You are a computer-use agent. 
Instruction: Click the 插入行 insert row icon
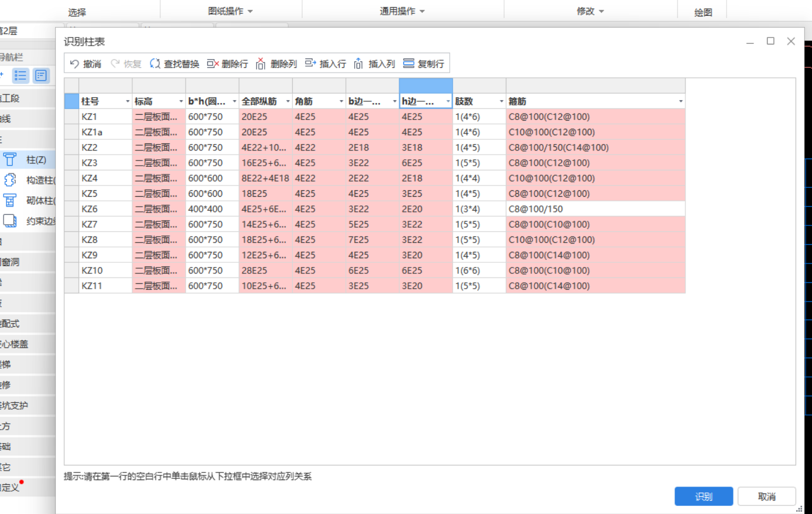310,63
